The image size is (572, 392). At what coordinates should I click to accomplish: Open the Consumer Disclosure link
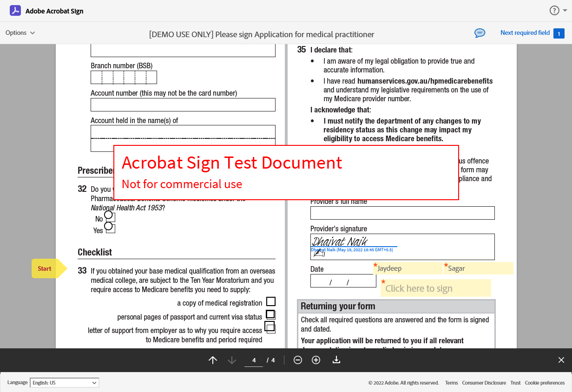[x=484, y=383]
